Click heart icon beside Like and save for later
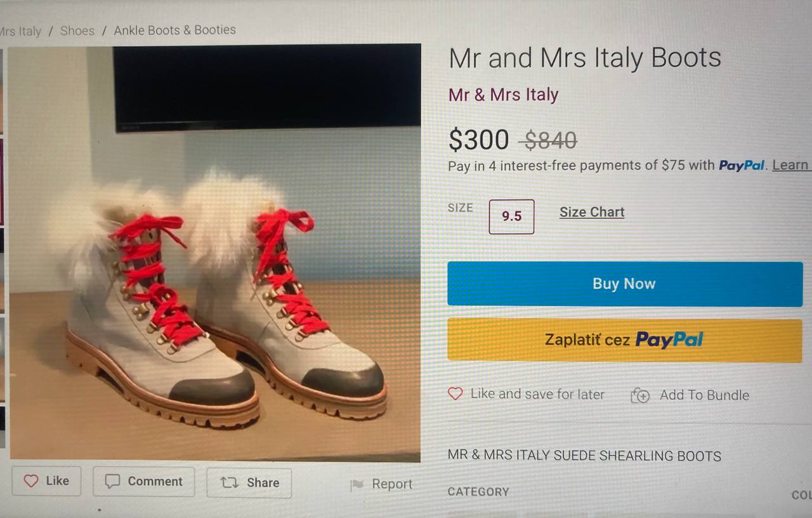 (x=455, y=394)
